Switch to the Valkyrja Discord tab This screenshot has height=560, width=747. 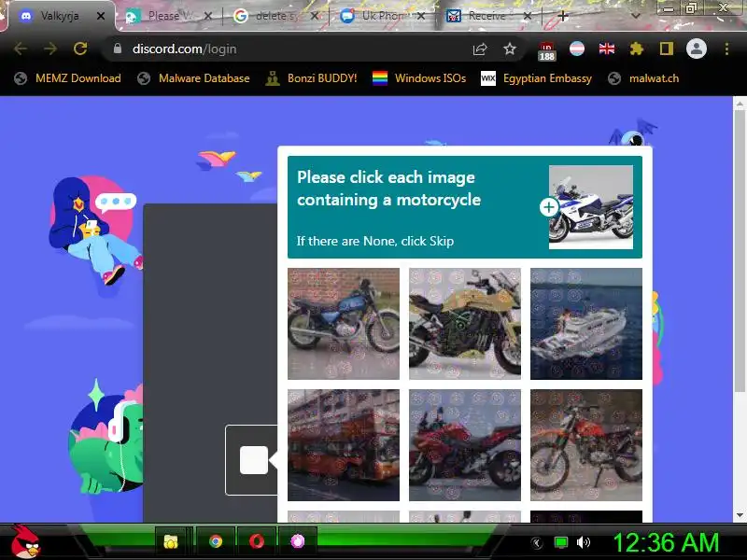pos(60,16)
